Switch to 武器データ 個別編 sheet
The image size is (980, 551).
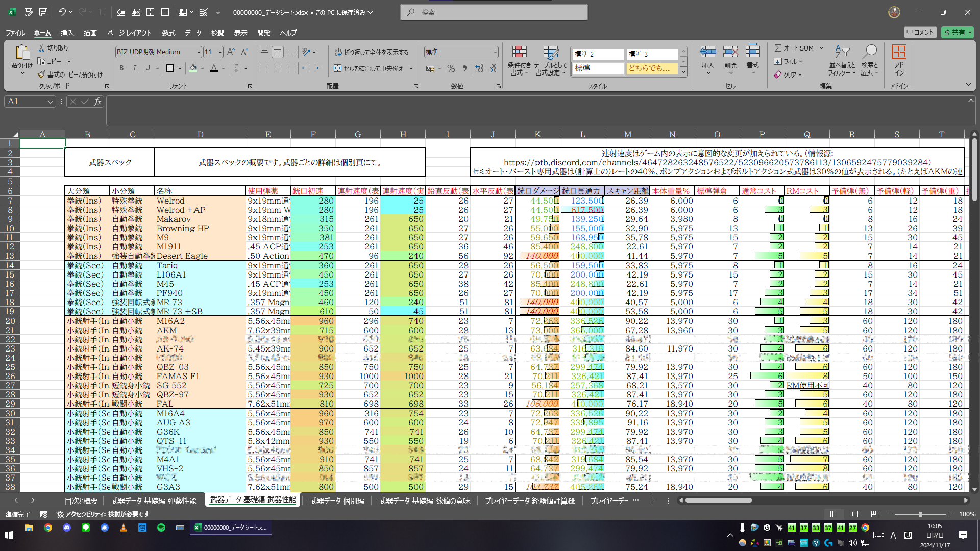337,501
